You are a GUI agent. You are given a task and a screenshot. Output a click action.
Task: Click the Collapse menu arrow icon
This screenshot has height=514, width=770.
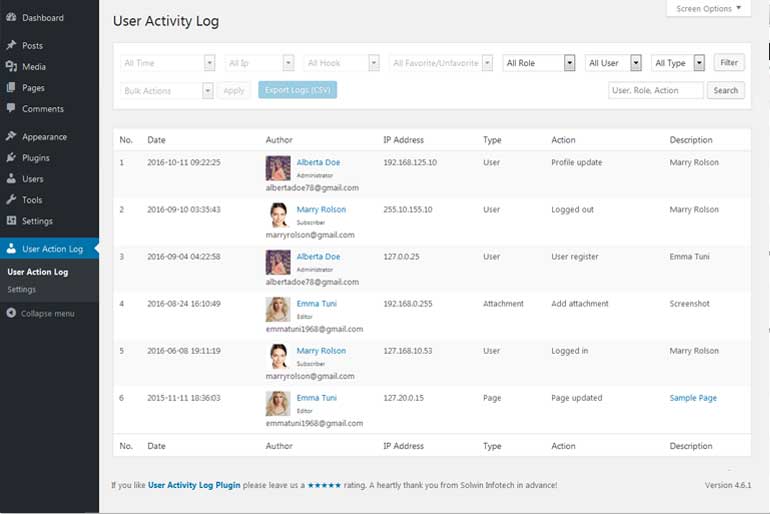(x=11, y=313)
